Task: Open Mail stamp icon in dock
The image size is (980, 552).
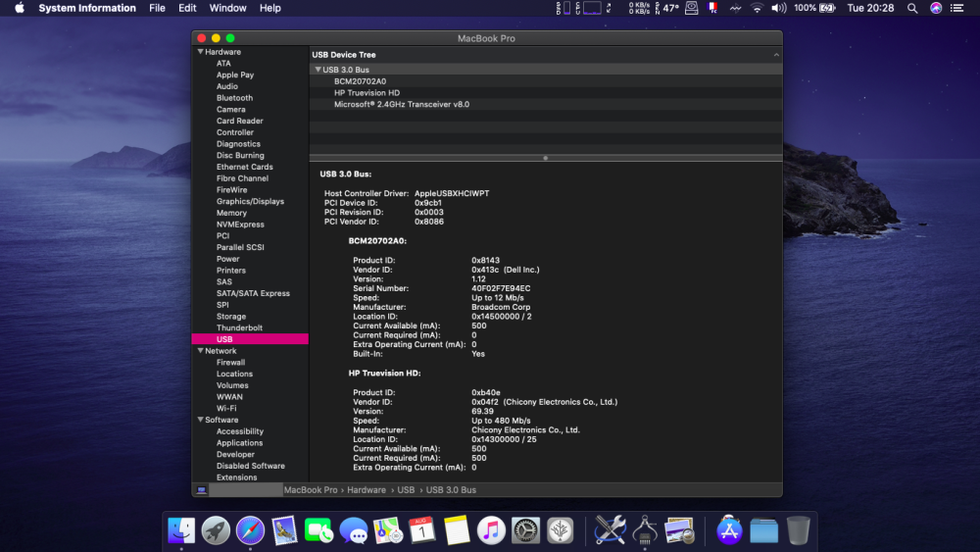Action: click(284, 530)
